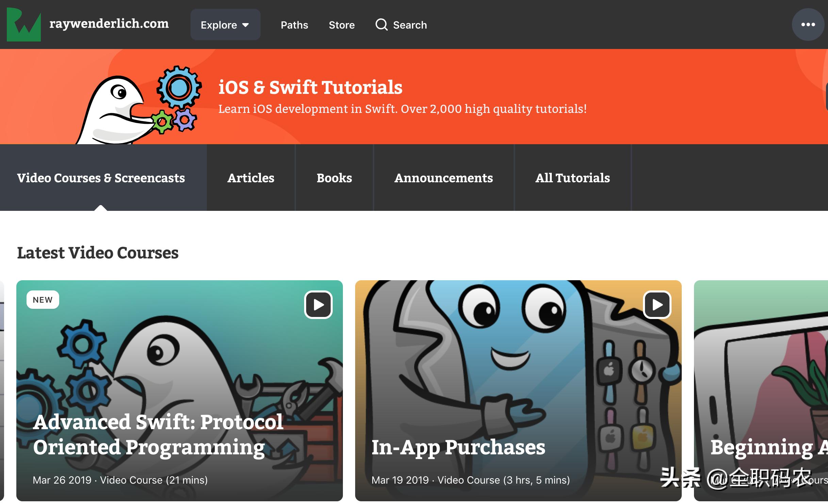This screenshot has width=828, height=504.
Task: Open the Announcements tab
Action: [x=443, y=178]
